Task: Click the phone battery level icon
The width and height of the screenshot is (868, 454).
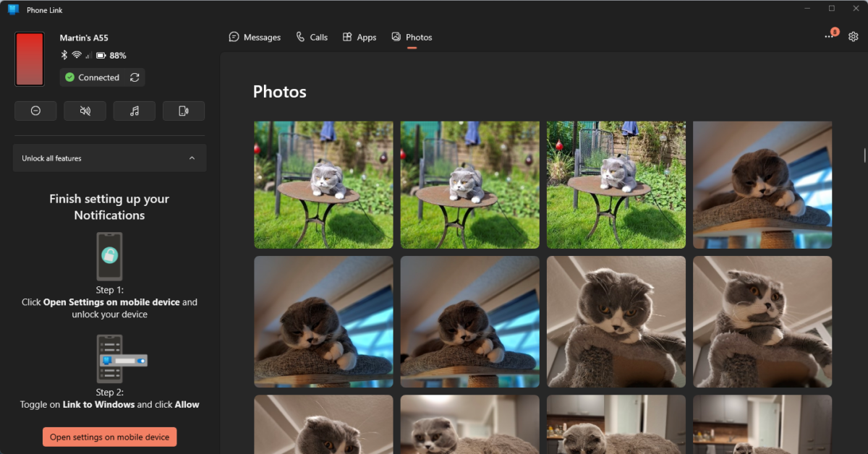Action: [101, 56]
